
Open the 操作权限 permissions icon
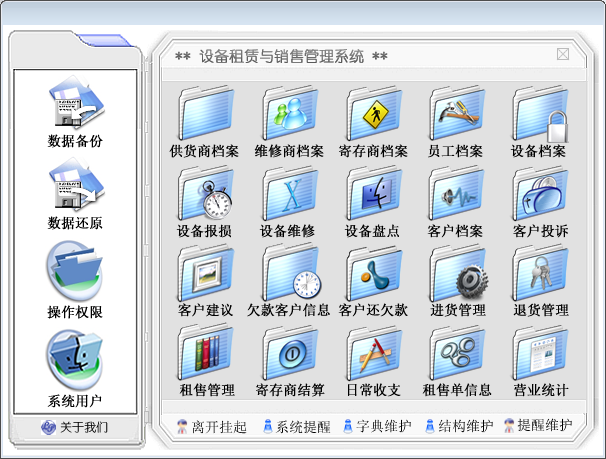[x=75, y=270]
